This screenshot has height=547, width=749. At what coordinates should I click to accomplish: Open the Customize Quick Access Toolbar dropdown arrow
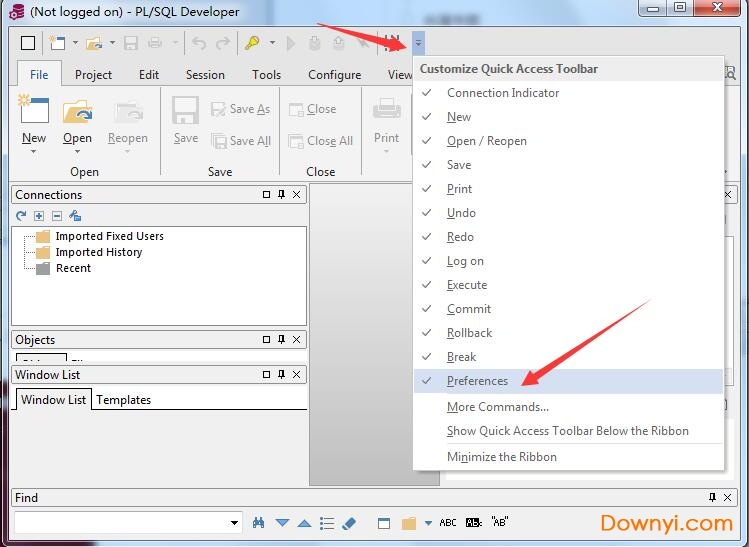tap(418, 43)
